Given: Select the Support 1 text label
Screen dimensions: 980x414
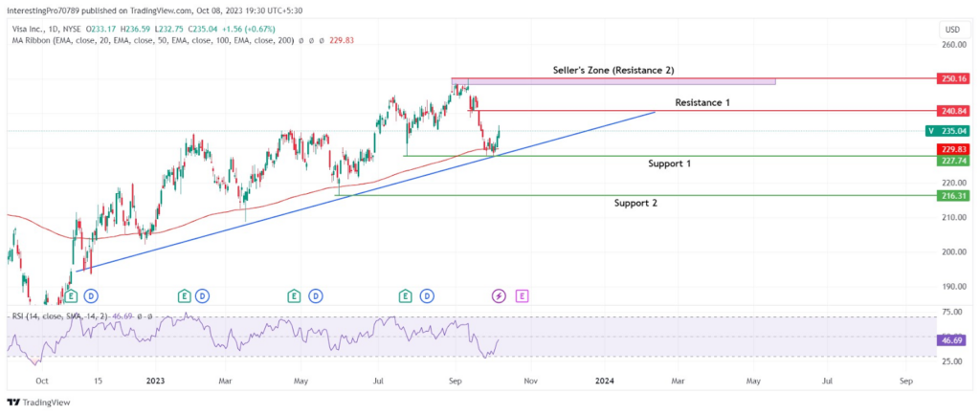Looking at the screenshot, I should [669, 163].
